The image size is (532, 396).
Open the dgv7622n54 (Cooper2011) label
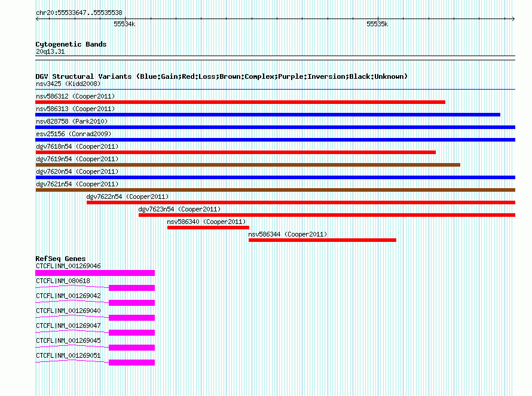(x=127, y=197)
